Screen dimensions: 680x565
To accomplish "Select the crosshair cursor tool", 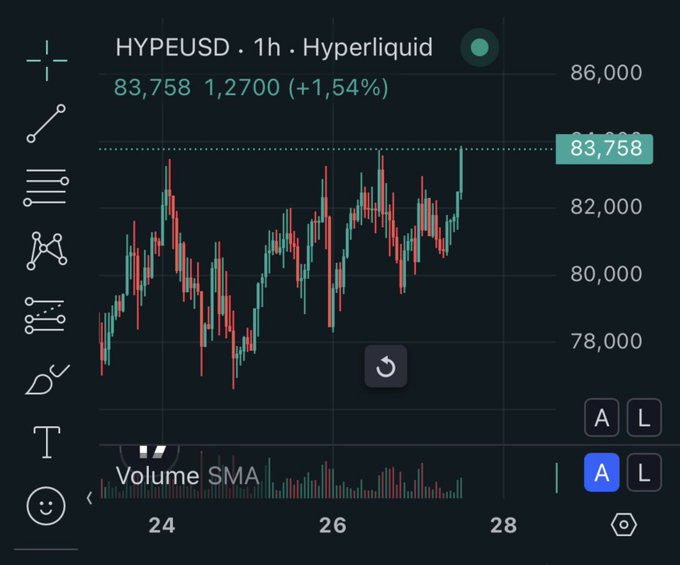I will [x=47, y=61].
